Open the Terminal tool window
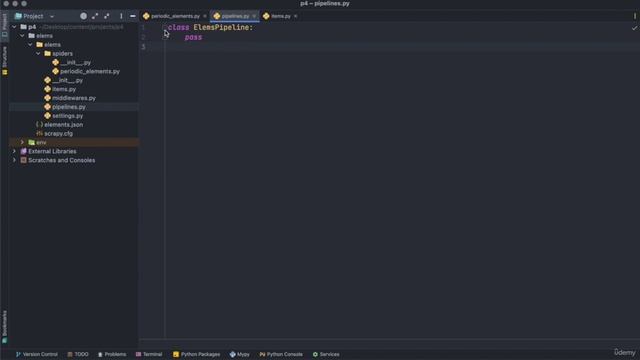 click(x=149, y=354)
